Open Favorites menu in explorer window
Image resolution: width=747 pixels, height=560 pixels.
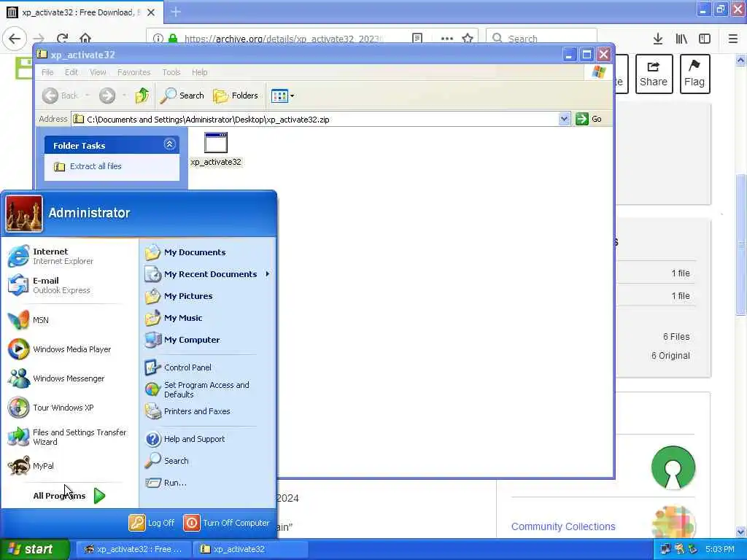pos(134,72)
